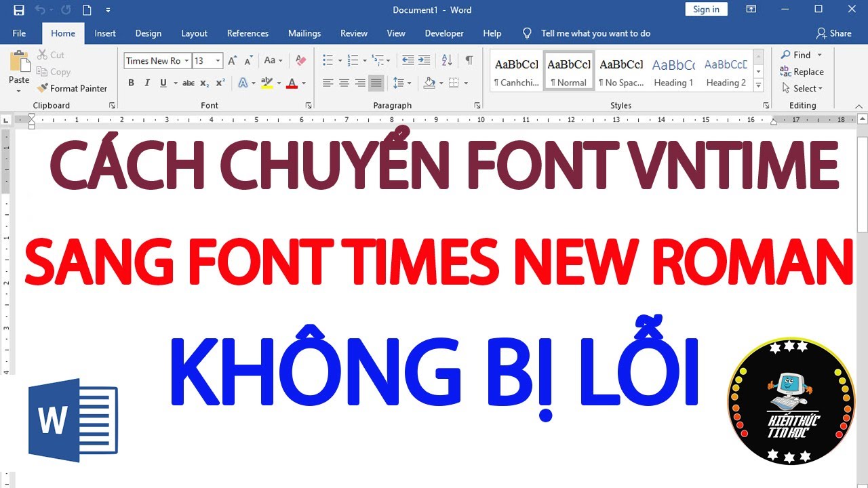The height and width of the screenshot is (488, 868).
Task: Apply strikethrough formatting
Action: point(189,83)
